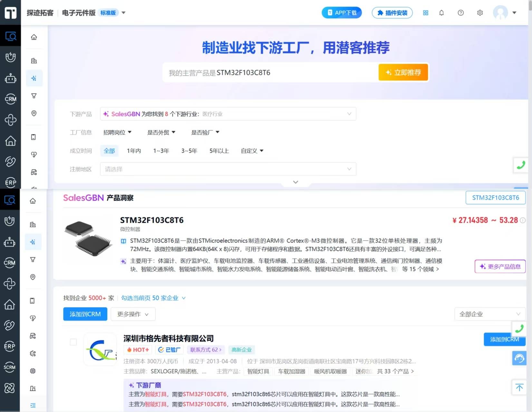Click the STM32F103C8T6 tag button
The width and height of the screenshot is (532, 412).
point(496,198)
